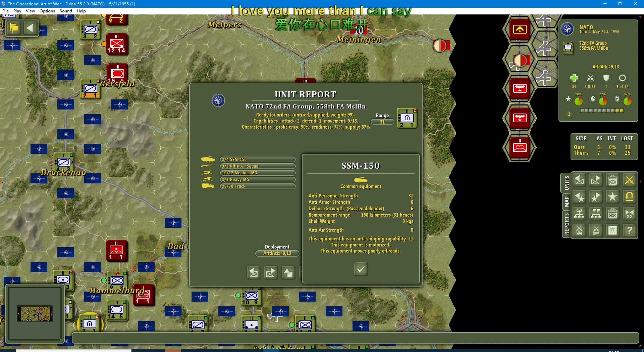Click the 87% supply pie indicator
This screenshot has width=644, height=352.
(x=628, y=101)
